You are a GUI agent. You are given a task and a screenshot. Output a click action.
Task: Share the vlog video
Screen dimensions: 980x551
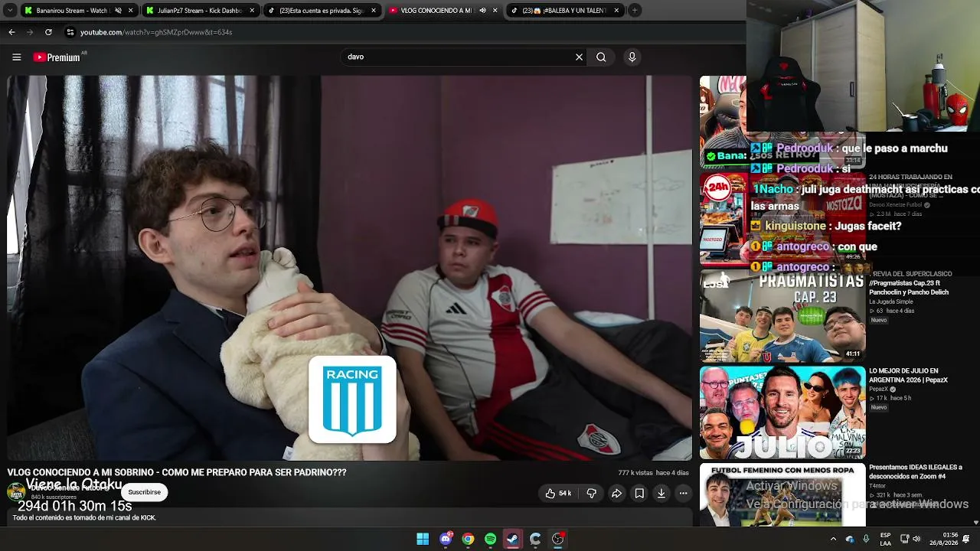pyautogui.click(x=616, y=494)
